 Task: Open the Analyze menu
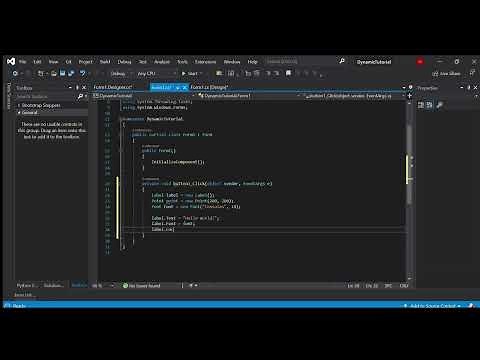coord(162,62)
